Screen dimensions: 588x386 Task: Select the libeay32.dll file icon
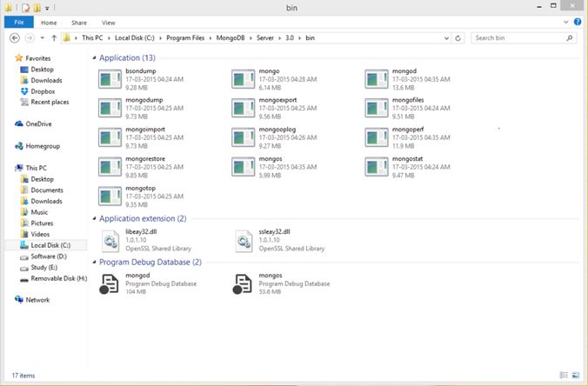[x=110, y=241]
